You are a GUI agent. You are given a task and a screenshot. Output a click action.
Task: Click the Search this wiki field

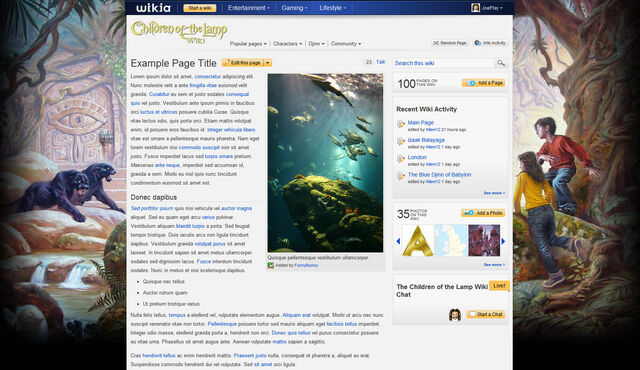point(444,63)
